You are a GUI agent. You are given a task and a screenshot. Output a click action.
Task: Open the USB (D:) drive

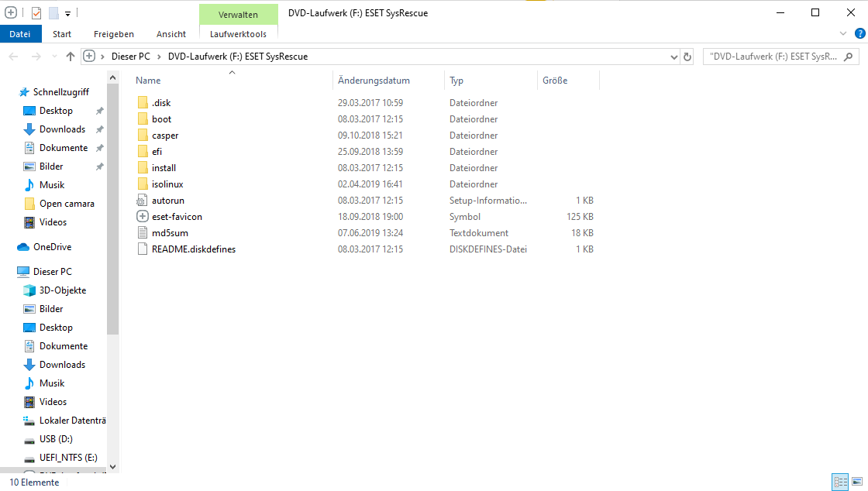(56, 439)
